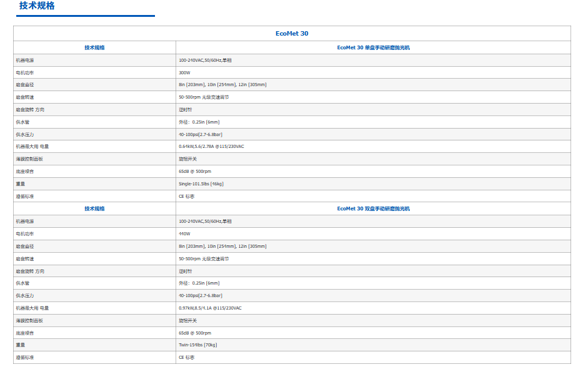Click 技术规格 header left of 单盘手动研磨抛光机
Image resolution: width=588 pixels, height=372 pixels.
(94, 47)
